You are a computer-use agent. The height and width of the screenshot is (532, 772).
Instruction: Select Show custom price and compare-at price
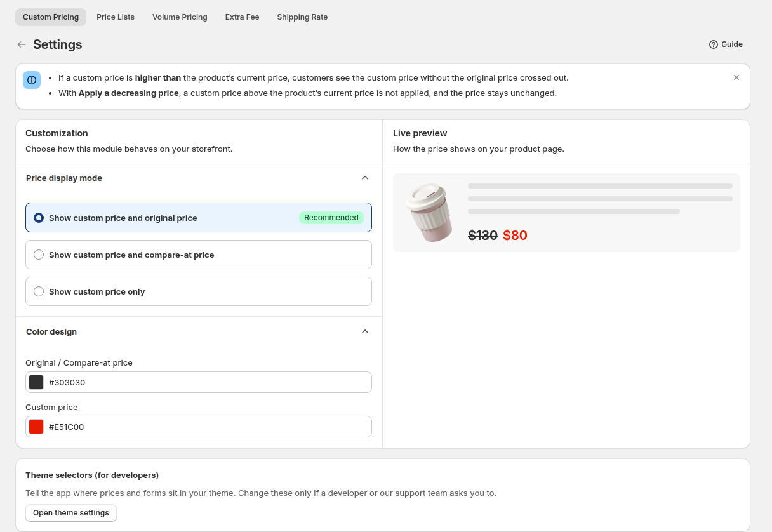point(199,255)
